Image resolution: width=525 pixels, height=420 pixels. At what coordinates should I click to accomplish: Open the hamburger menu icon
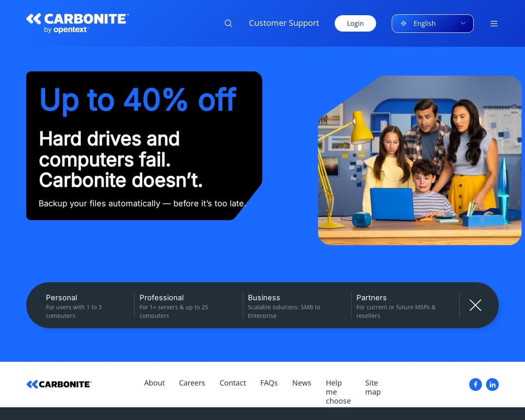pos(494,23)
